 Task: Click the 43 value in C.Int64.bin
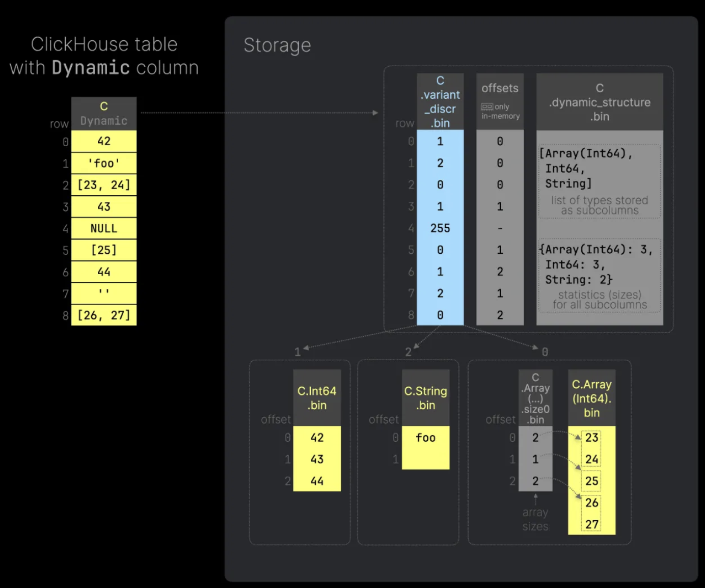pos(317,459)
